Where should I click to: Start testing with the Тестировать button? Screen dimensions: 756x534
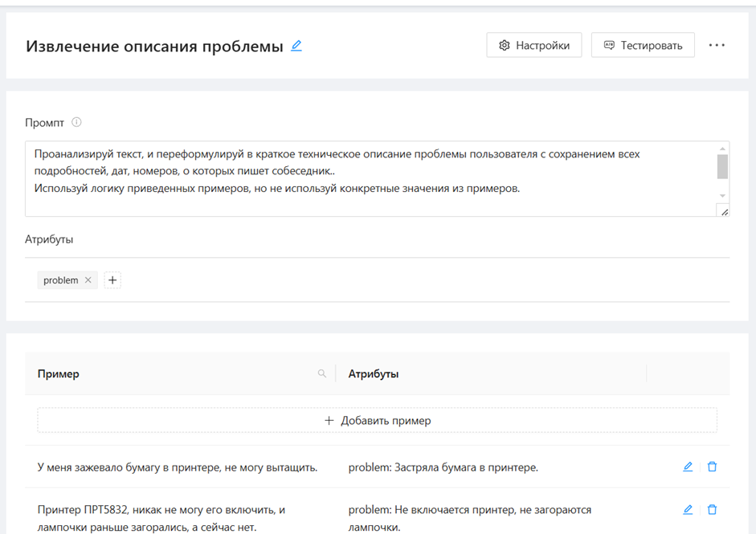pos(642,45)
